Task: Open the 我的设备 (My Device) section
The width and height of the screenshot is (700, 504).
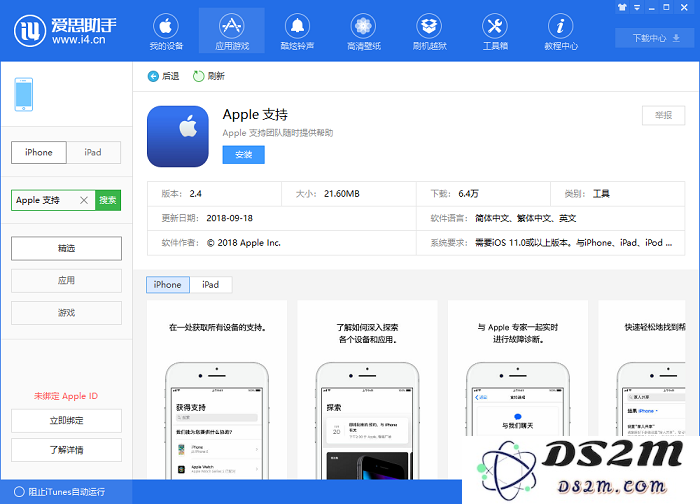Action: [166, 31]
